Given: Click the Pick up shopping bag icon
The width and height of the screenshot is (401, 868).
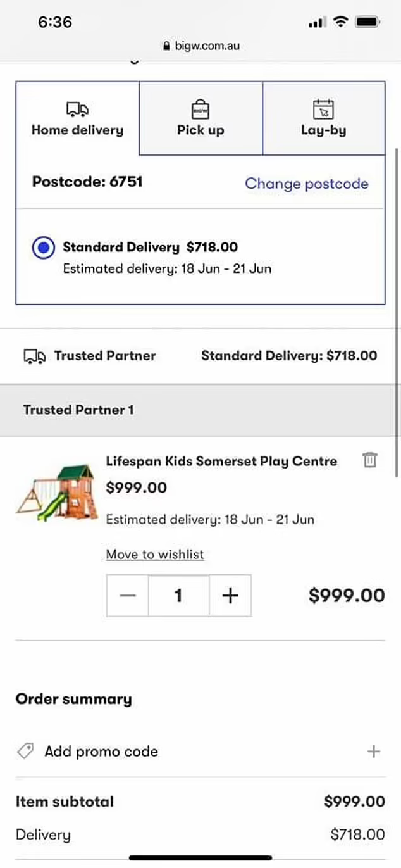Looking at the screenshot, I should click(200, 109).
